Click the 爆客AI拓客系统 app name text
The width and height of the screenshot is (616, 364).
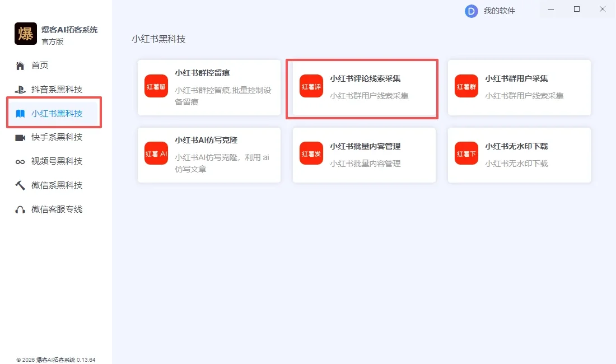pos(69,30)
